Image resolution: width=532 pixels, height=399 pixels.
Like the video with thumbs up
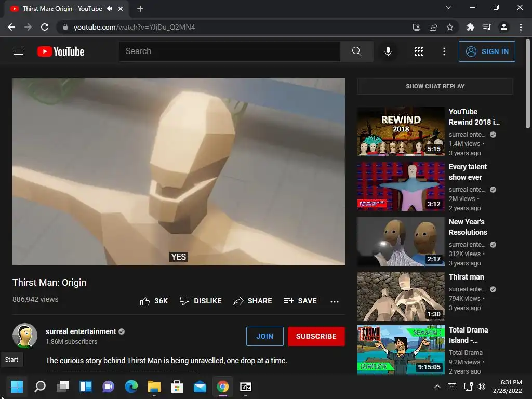(145, 301)
